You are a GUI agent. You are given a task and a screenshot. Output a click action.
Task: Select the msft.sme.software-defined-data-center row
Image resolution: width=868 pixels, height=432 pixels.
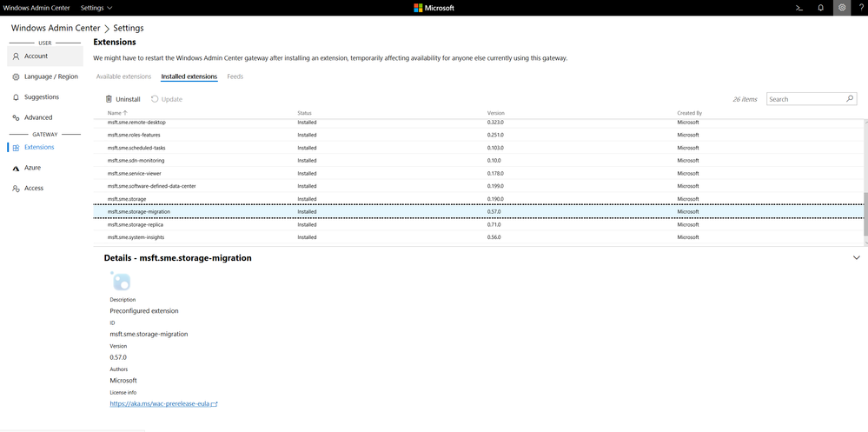tap(478, 186)
